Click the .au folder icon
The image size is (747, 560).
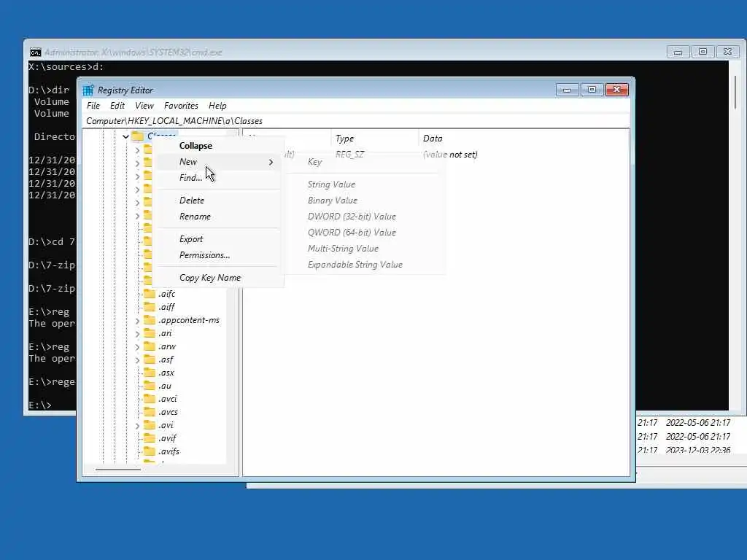(150, 386)
